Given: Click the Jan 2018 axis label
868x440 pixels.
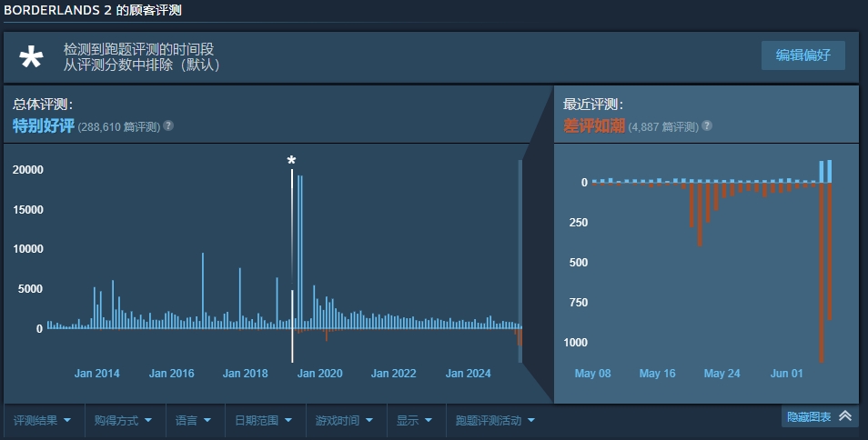Looking at the screenshot, I should (246, 373).
